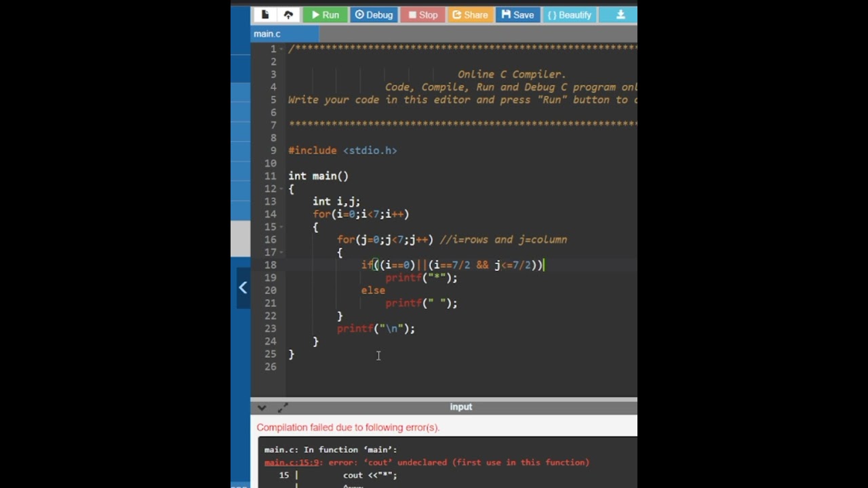This screenshot has width=868, height=488.
Task: Click the 'main.c: In function 'main':' console line
Action: (x=331, y=449)
